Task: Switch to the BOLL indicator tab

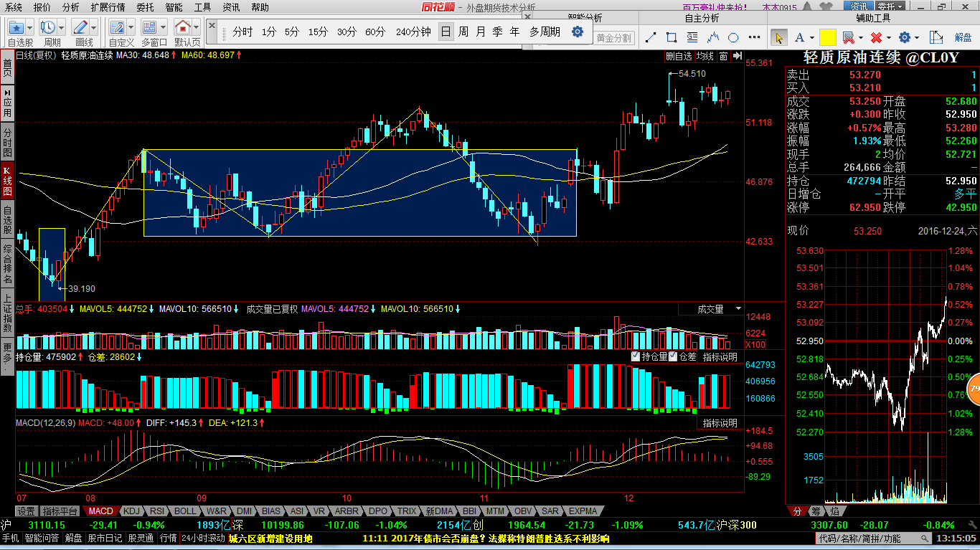Action: coord(185,511)
